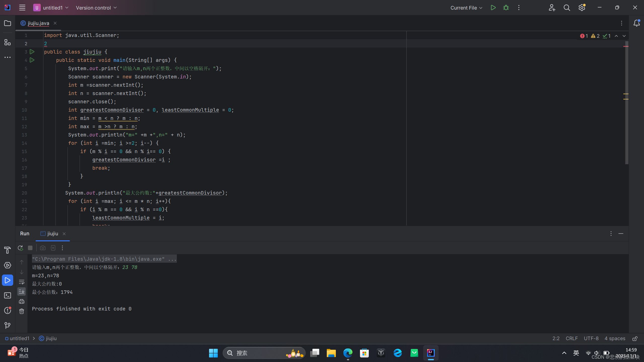Toggle Scroll to End in console sidebar
The width and height of the screenshot is (644, 362).
(x=22, y=292)
